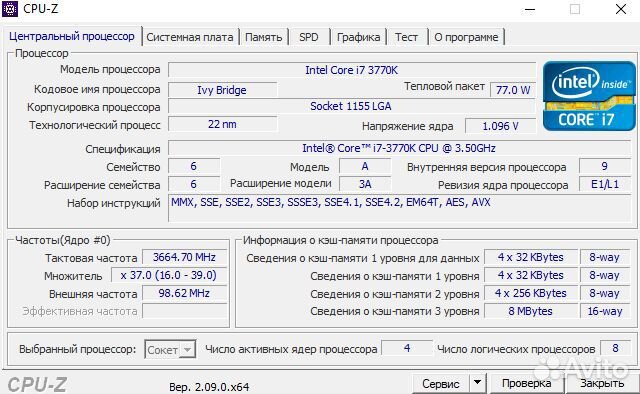Click the Intel Core i7 3770K model field
Viewport: 640px width, 394px height.
click(351, 70)
